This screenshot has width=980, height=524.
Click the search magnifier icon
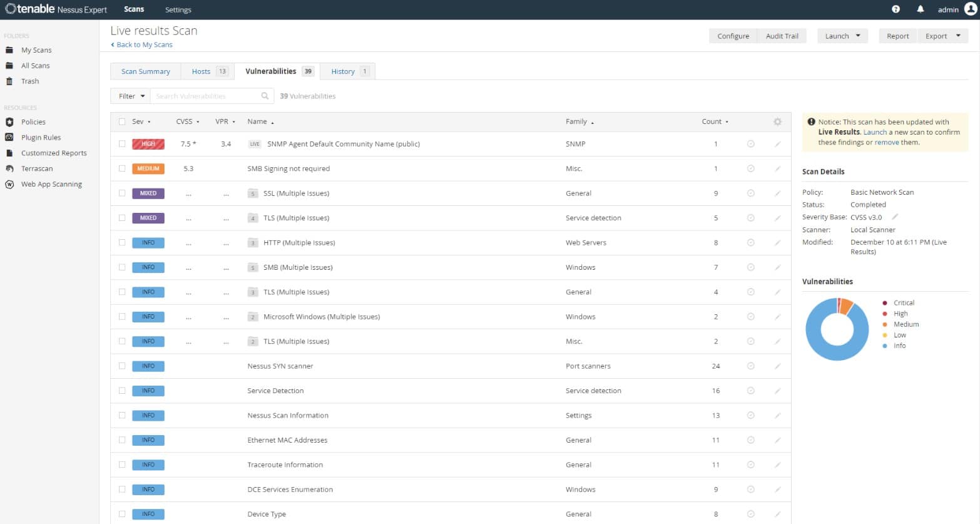pyautogui.click(x=265, y=96)
